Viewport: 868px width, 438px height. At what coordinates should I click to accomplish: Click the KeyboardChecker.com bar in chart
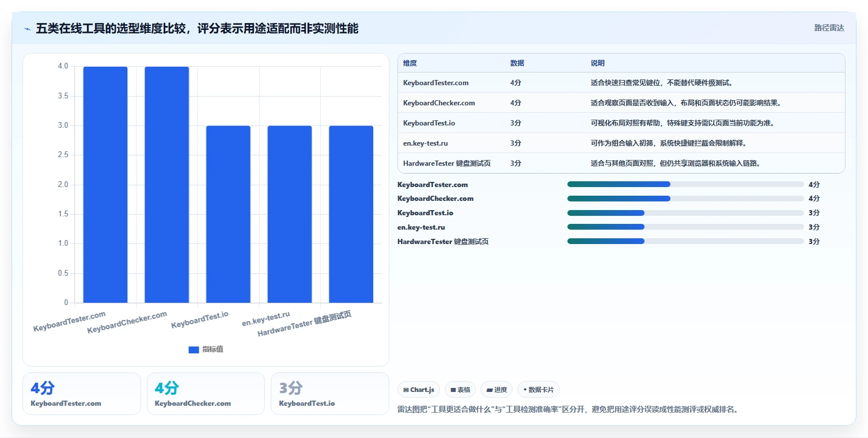tap(166, 185)
